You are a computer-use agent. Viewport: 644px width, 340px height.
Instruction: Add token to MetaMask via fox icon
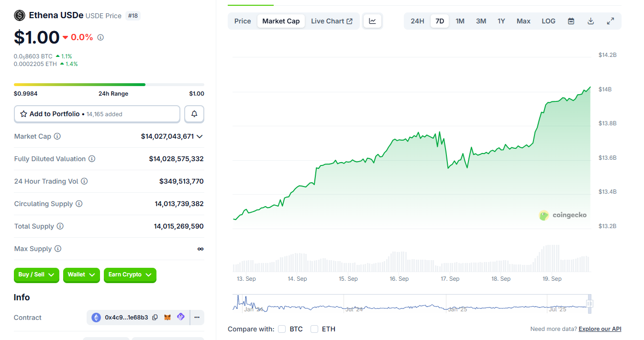pyautogui.click(x=167, y=318)
